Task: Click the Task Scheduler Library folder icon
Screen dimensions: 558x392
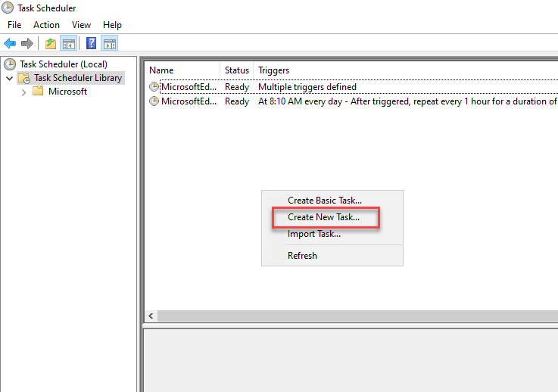Action: coord(24,78)
